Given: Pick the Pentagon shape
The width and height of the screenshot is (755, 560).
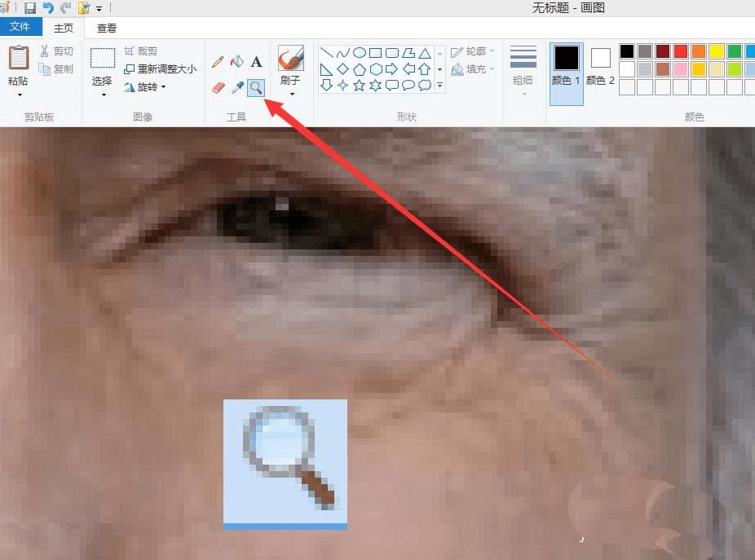Looking at the screenshot, I should coord(360,69).
